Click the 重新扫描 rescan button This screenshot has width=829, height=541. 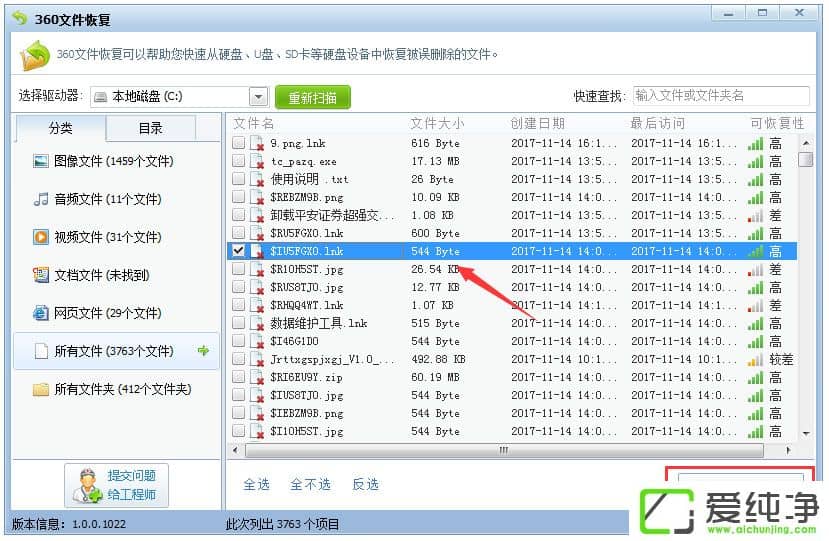313,97
